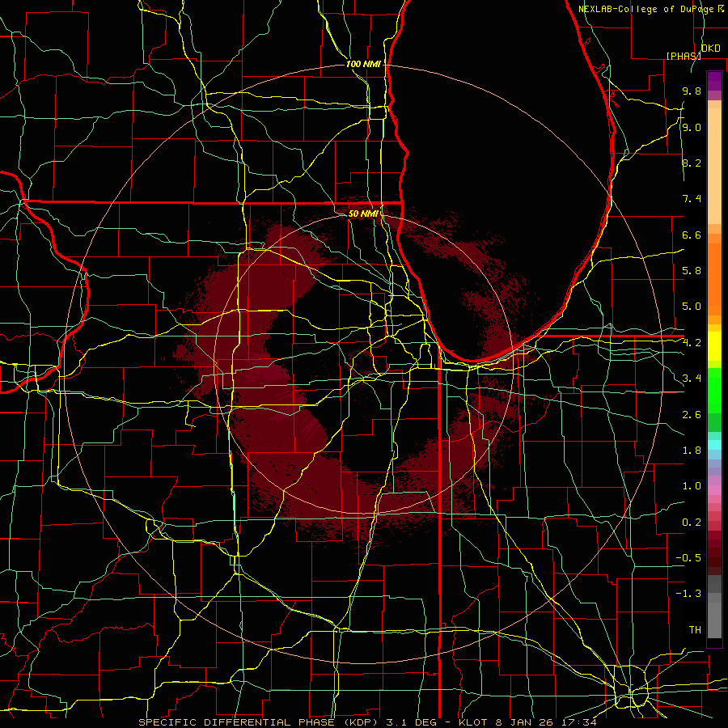Click the purple top segment of color bar
Image resolution: width=728 pixels, height=728 pixels.
click(x=714, y=81)
